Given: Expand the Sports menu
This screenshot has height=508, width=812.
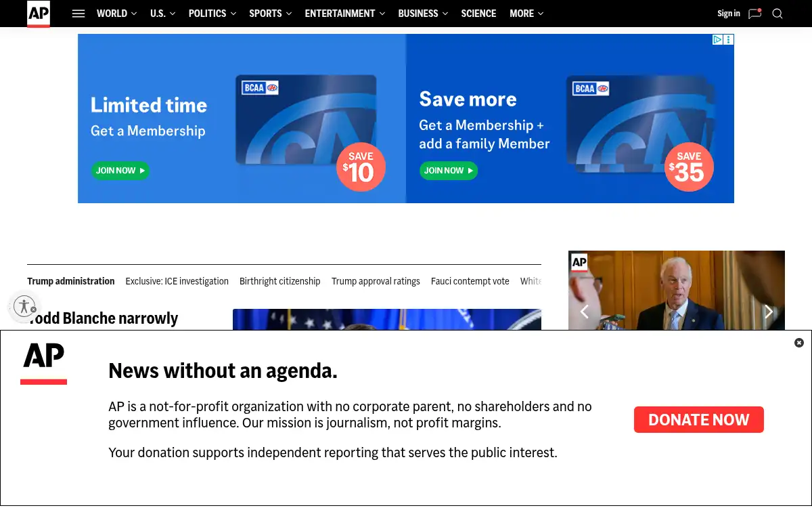Looking at the screenshot, I should pyautogui.click(x=271, y=14).
